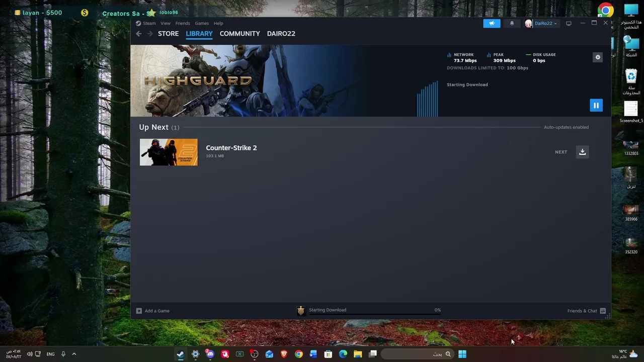Open Microsoft Store from the taskbar
644x362 pixels.
click(328, 354)
